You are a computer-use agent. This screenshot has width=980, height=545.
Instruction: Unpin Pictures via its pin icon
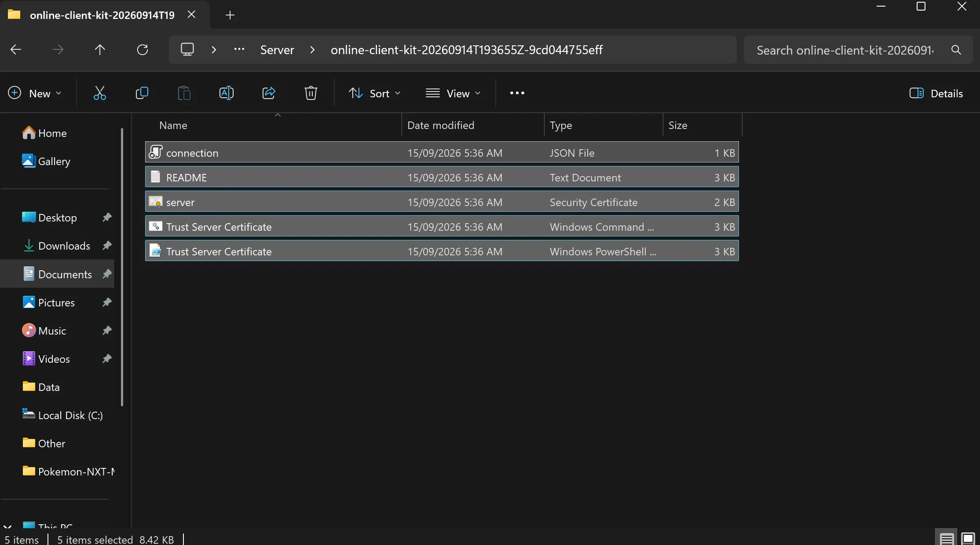click(107, 302)
